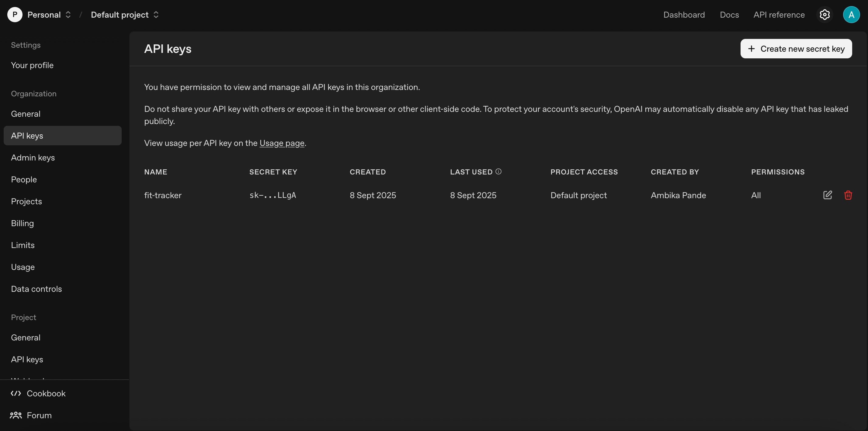
Task: Select Your profile in the sidebar
Action: tap(32, 65)
